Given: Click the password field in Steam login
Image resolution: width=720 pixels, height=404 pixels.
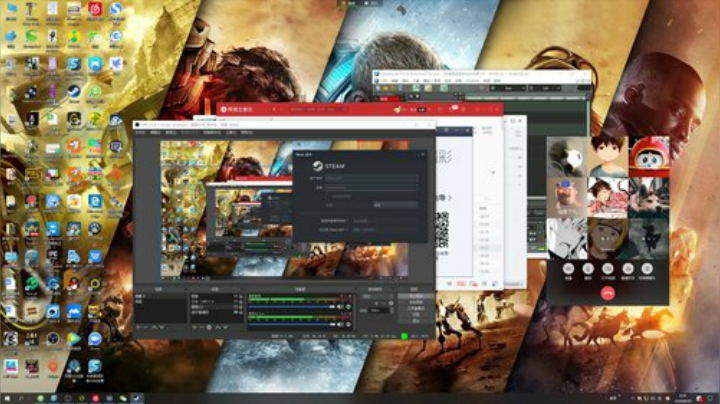Looking at the screenshot, I should [371, 187].
